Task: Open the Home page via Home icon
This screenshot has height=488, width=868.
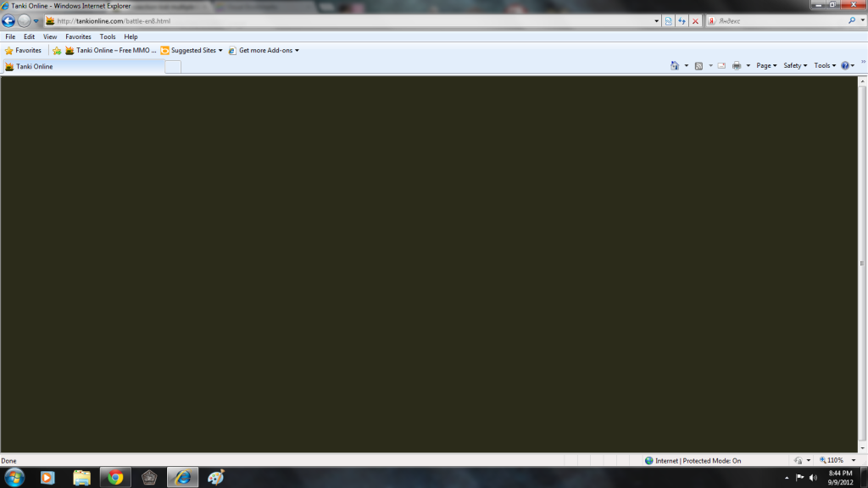Action: pos(674,65)
